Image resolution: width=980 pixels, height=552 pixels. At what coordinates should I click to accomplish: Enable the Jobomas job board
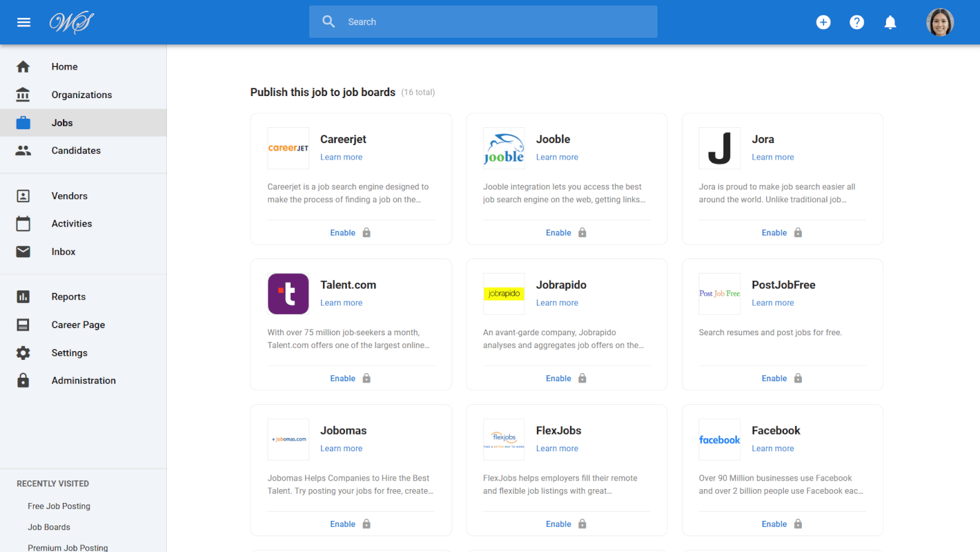(343, 524)
